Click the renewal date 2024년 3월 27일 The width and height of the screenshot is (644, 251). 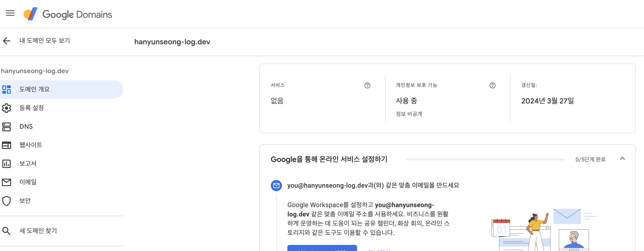pos(547,101)
